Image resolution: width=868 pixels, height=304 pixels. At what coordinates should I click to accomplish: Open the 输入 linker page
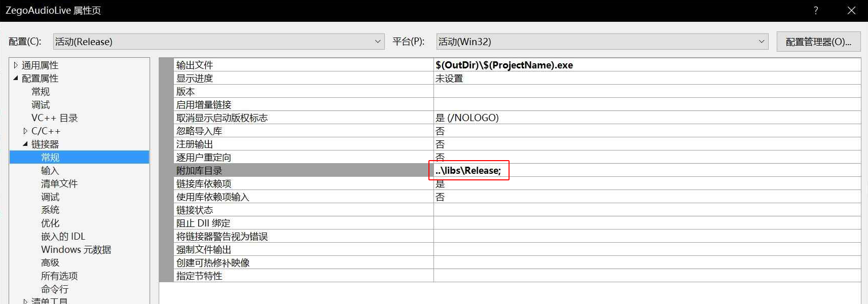pos(50,171)
